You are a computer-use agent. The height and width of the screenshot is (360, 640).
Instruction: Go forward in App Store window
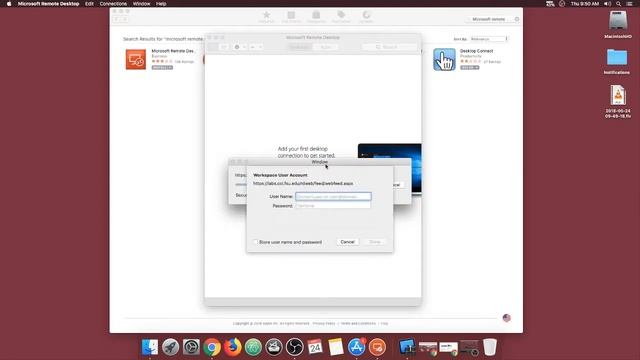pyautogui.click(x=124, y=19)
